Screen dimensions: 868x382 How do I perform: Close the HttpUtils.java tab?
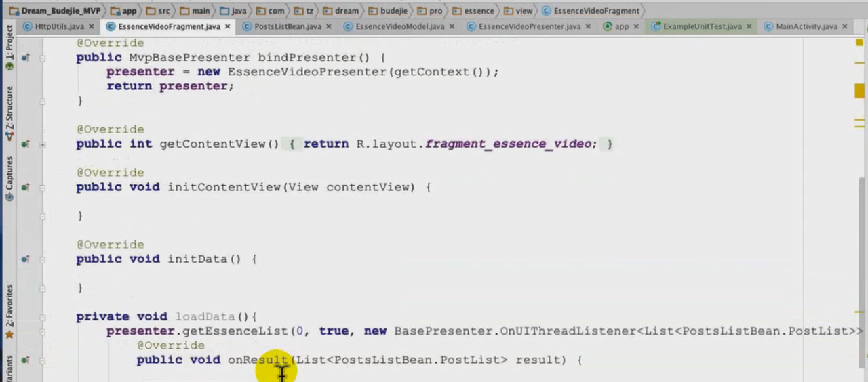(x=92, y=26)
